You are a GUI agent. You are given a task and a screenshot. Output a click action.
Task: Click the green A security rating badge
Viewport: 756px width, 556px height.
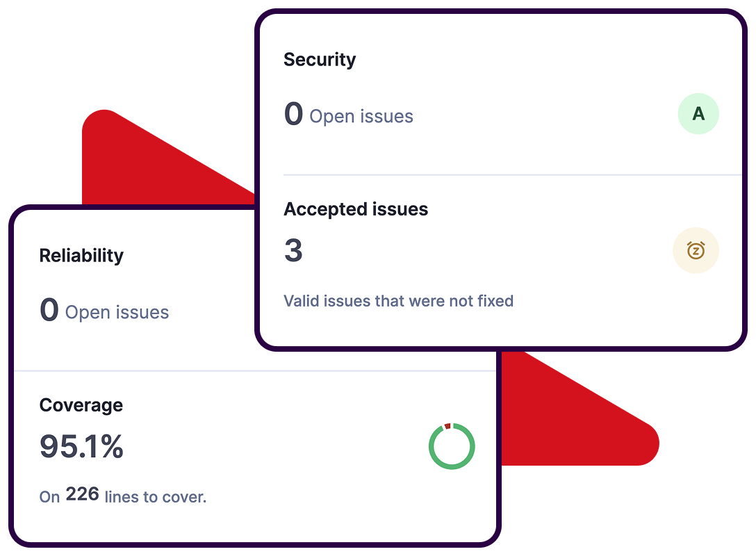click(698, 114)
